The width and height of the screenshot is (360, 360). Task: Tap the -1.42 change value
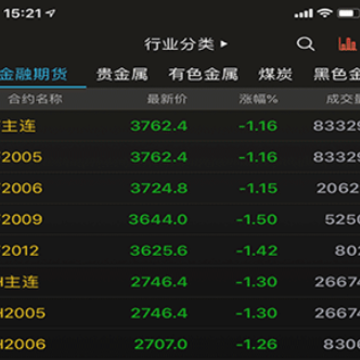(x=257, y=251)
